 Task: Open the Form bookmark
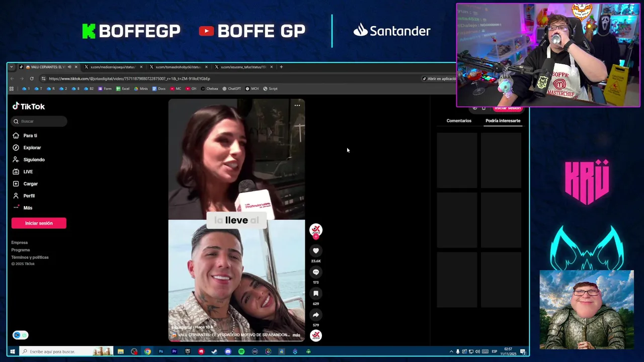point(105,88)
